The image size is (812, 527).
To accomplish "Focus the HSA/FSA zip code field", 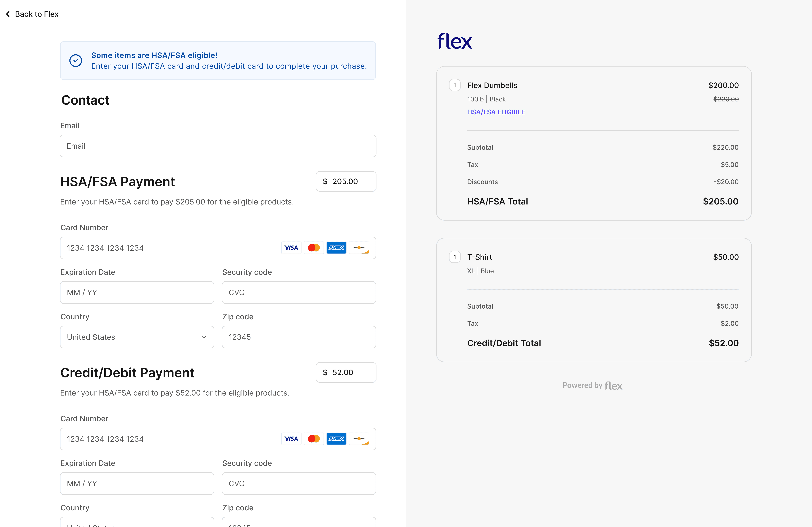I will (x=299, y=337).
